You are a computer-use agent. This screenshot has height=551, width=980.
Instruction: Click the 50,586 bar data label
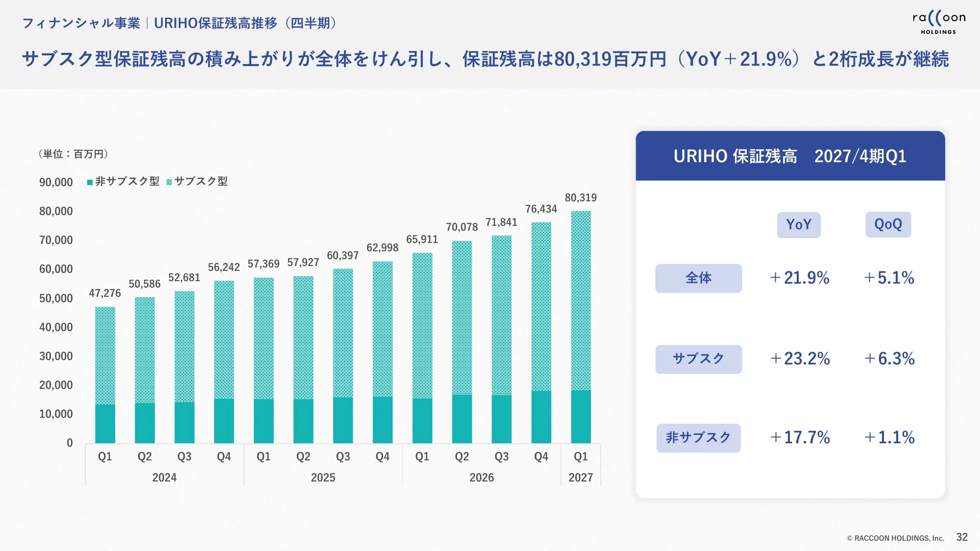tap(145, 284)
